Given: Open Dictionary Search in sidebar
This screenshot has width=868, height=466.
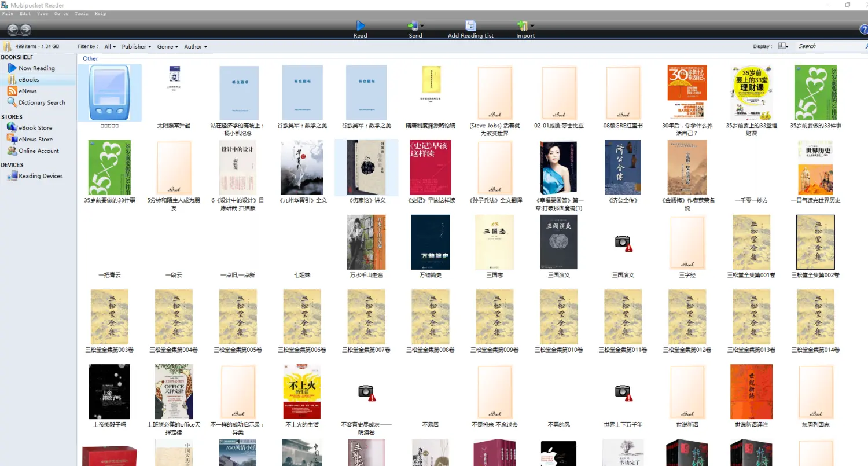Looking at the screenshot, I should pos(42,103).
